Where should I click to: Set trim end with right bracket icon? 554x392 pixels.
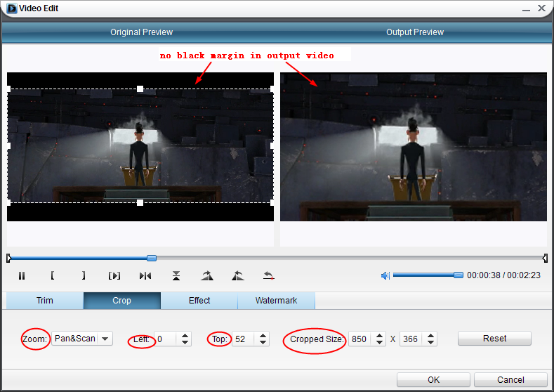pyautogui.click(x=84, y=275)
